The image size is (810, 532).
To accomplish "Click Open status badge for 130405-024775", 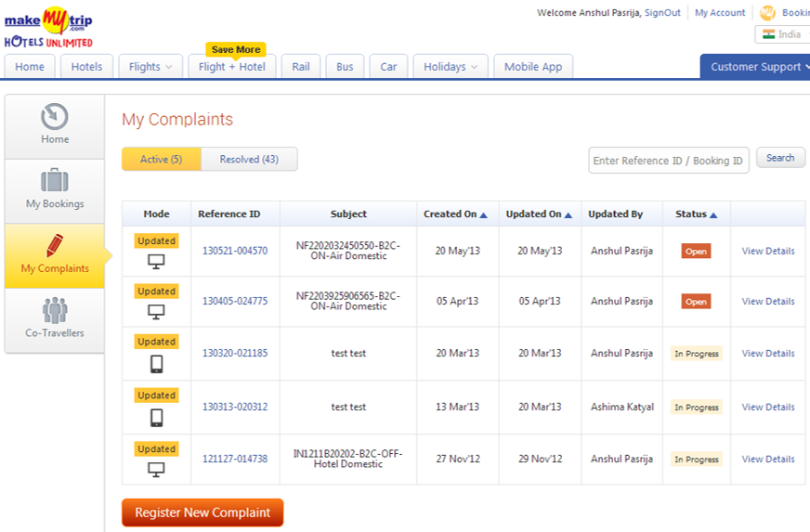I will 696,302.
